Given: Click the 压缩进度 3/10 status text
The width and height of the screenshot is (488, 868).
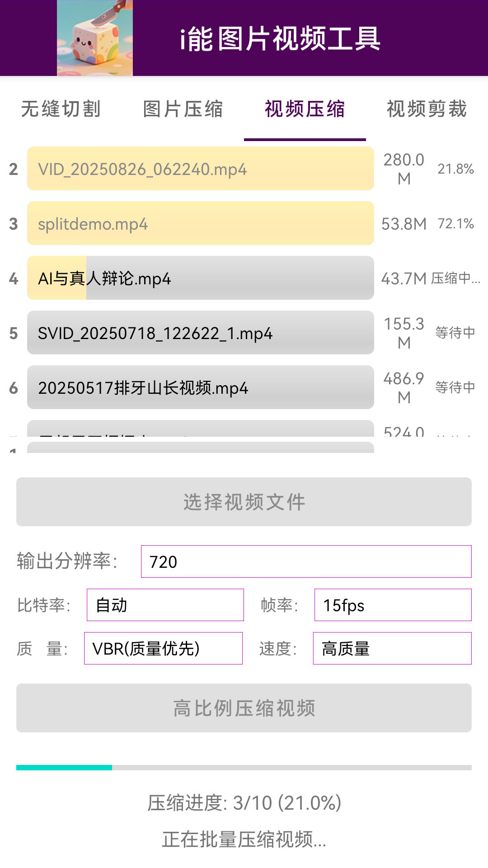Looking at the screenshot, I should click(244, 801).
